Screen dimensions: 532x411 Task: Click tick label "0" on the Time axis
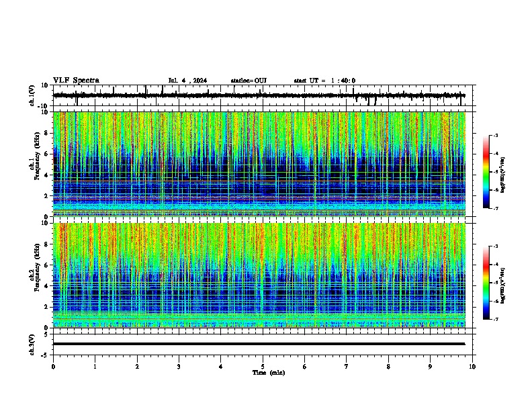[53, 367]
